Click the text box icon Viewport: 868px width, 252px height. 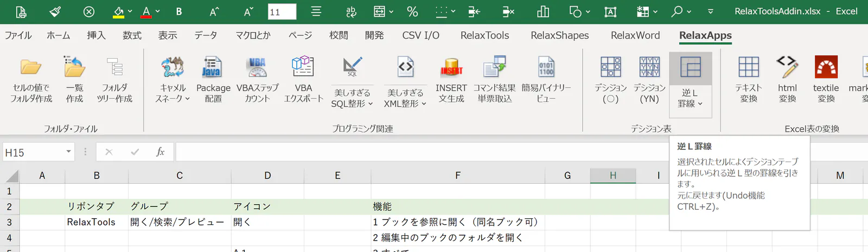pos(610,11)
